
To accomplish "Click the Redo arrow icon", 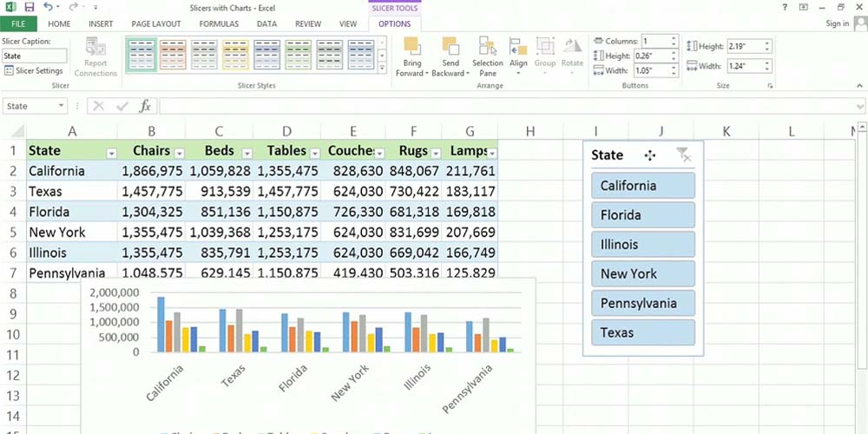I will [74, 7].
